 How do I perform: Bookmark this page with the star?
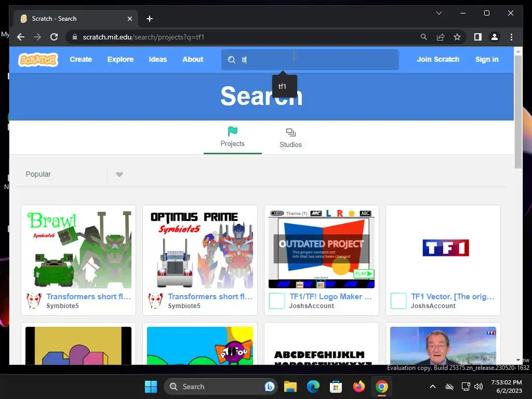coord(457,37)
